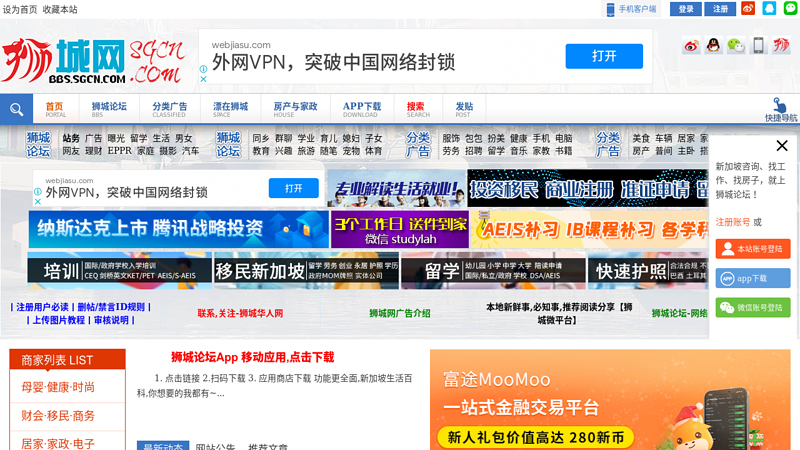Click the 注册账号 link in popup

[733, 222]
